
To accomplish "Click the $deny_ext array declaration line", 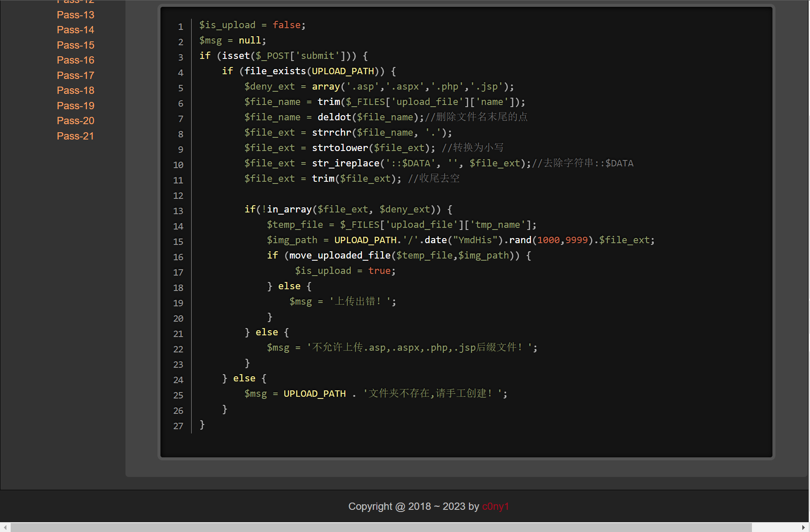I will click(x=379, y=86).
